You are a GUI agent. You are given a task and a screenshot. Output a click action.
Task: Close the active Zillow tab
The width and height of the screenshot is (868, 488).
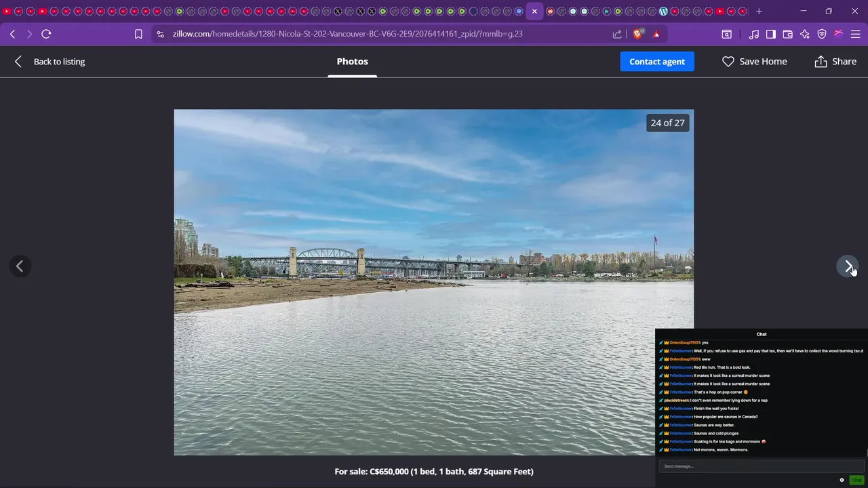(534, 12)
